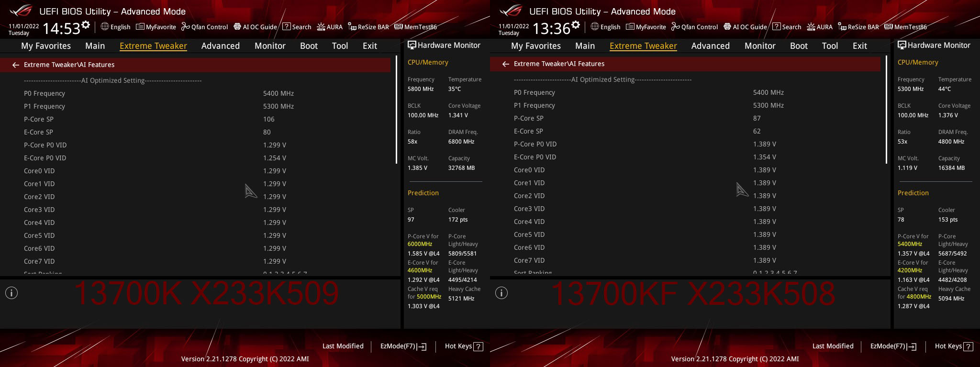Open AURA lighting in left 13700K window

coord(330,27)
